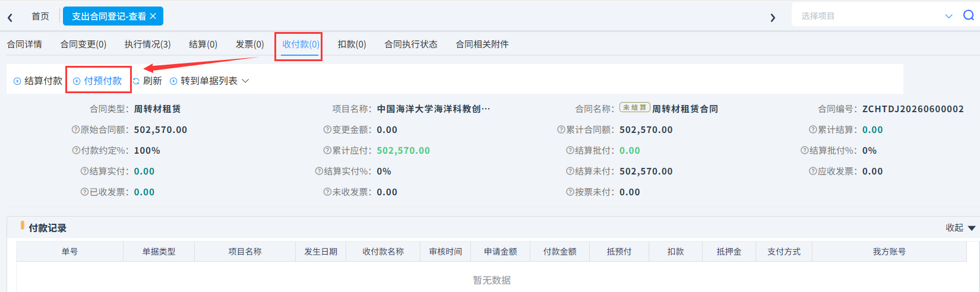980x292 pixels.
Task: Click help icon next to 累计结算
Action: click(x=813, y=129)
